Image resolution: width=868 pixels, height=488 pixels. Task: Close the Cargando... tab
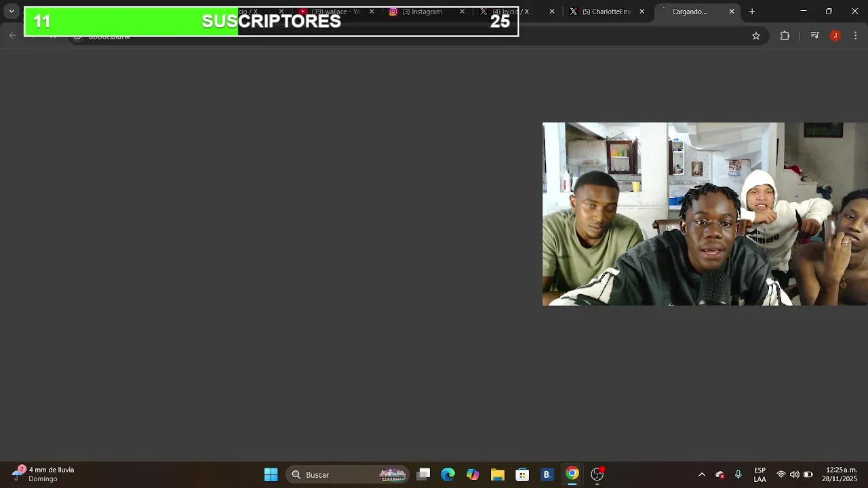(732, 12)
